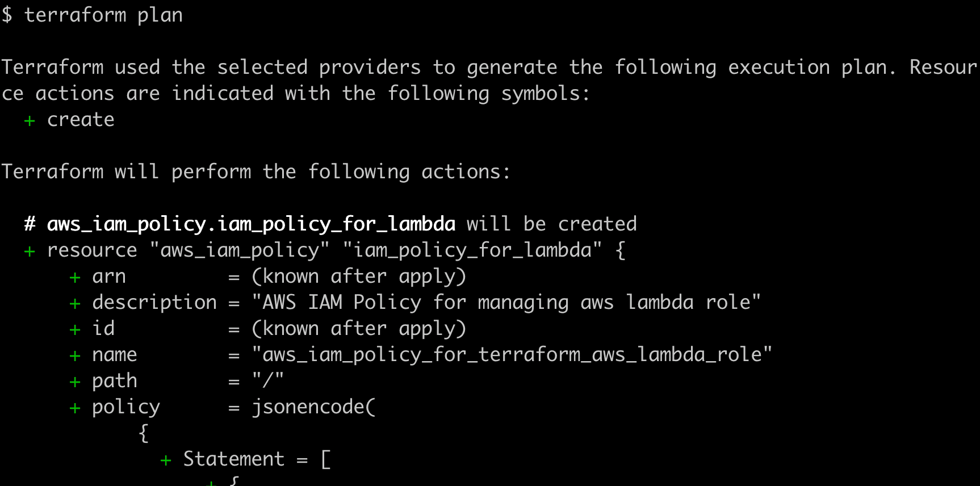Click the '(known after apply)' value for arn

click(359, 276)
